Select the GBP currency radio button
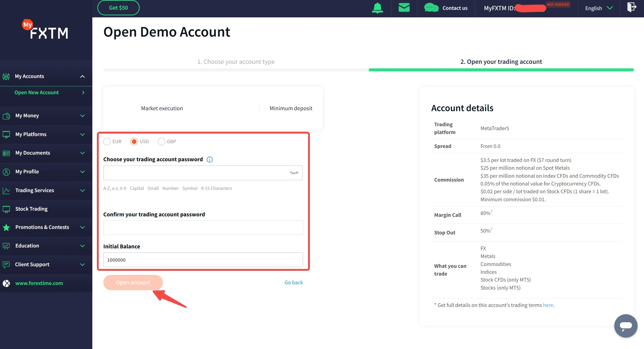Image resolution: width=644 pixels, height=349 pixels. click(162, 142)
